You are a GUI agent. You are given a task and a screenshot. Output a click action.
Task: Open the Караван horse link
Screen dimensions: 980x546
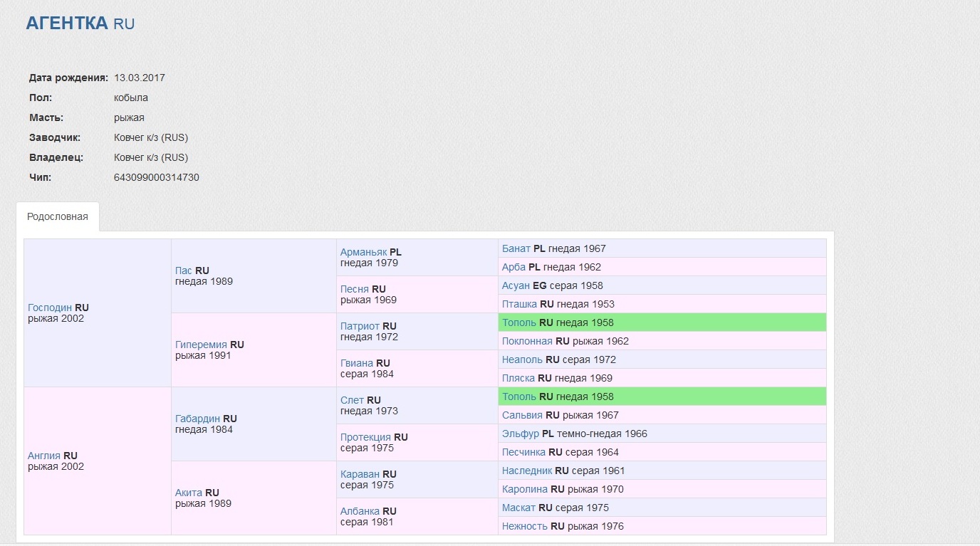coord(360,474)
